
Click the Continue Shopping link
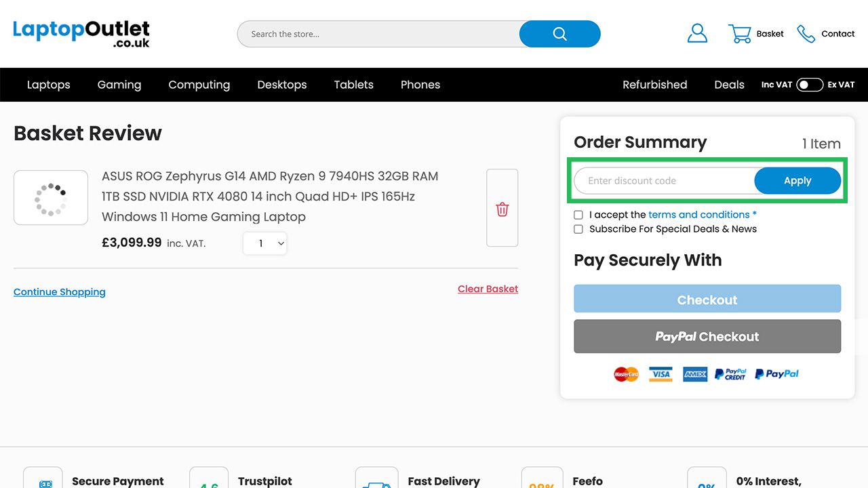click(x=60, y=292)
